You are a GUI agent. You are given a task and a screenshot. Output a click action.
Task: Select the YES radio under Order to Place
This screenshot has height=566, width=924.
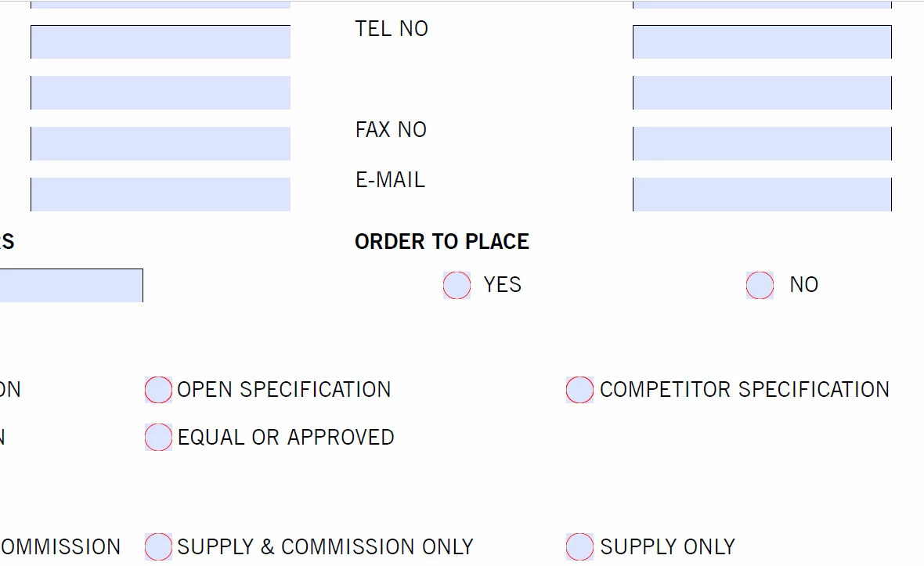click(457, 285)
